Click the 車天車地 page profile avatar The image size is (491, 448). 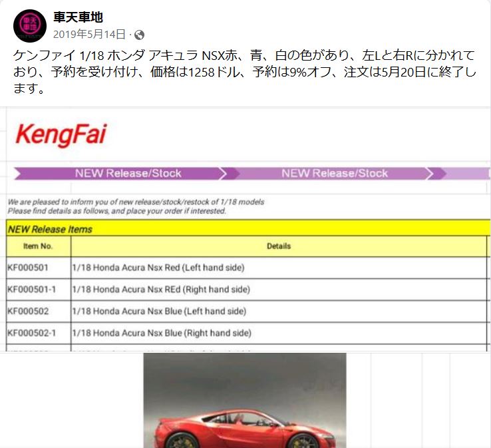[29, 24]
